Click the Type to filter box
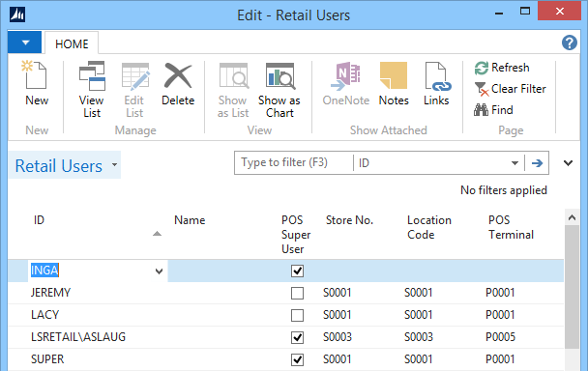The image size is (588, 371). point(294,162)
